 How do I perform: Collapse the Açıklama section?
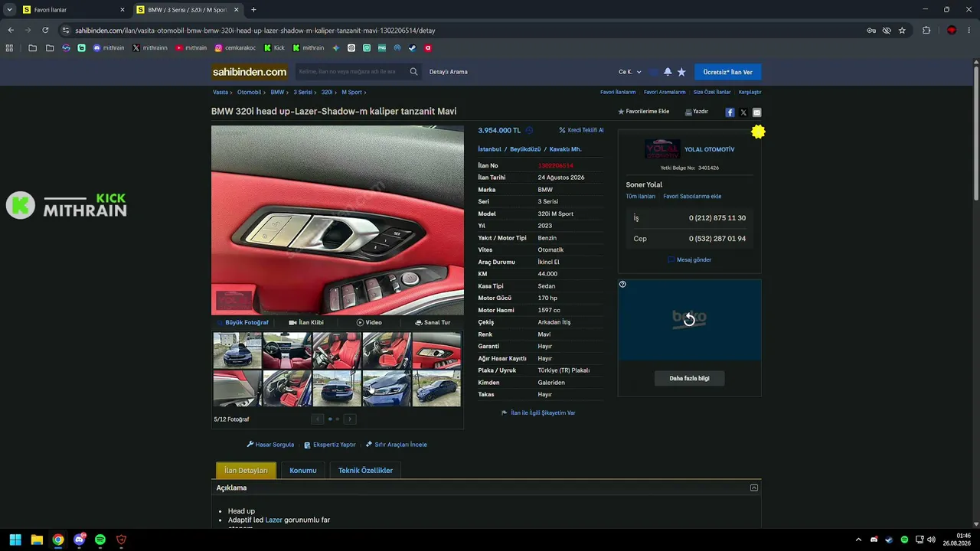(754, 487)
